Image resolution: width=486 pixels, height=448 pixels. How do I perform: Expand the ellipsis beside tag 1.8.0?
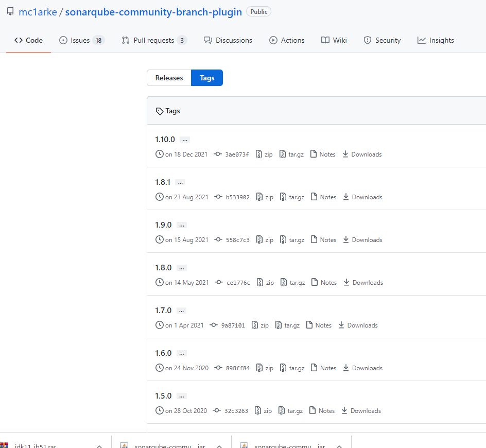pyautogui.click(x=181, y=267)
